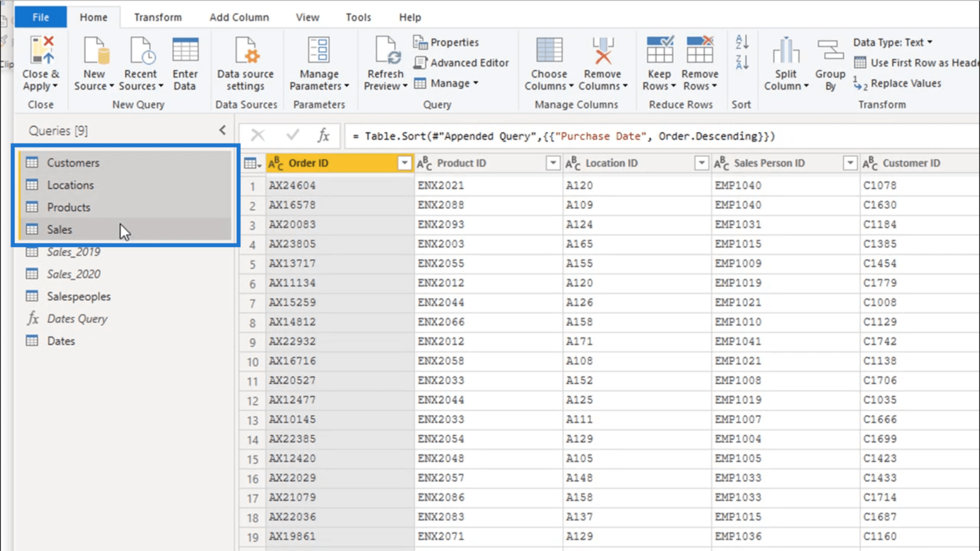Screen dimensions: 980x551
Task: Open Data source settings
Action: click(246, 64)
